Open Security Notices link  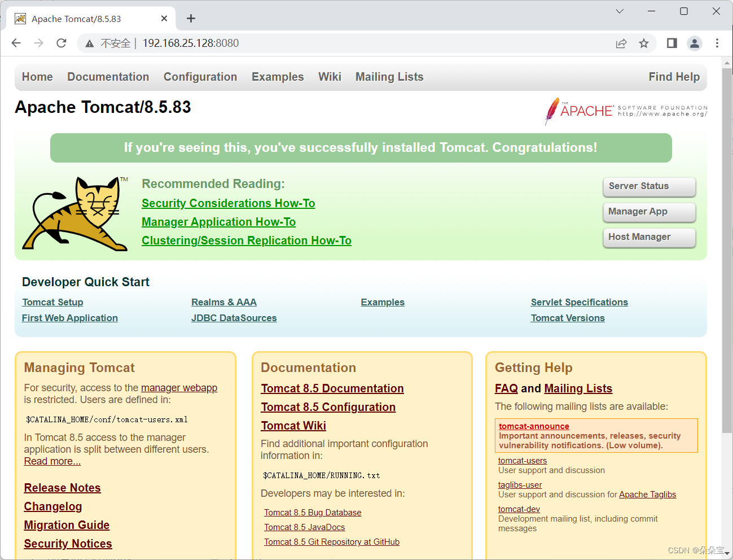click(x=68, y=544)
